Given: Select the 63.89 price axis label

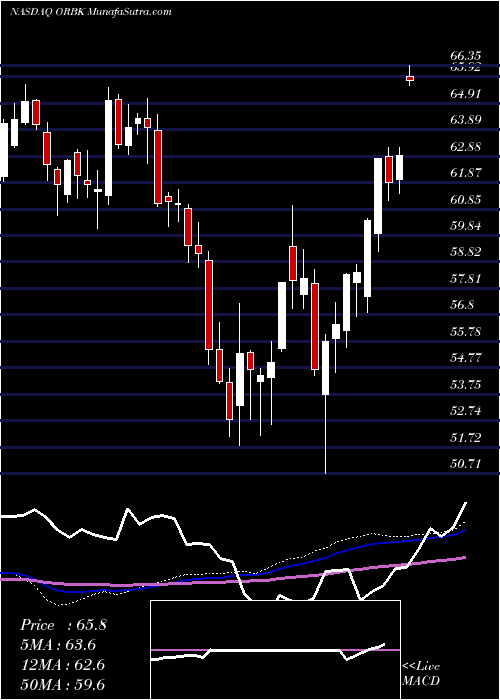Looking at the screenshot, I should 466,120.
